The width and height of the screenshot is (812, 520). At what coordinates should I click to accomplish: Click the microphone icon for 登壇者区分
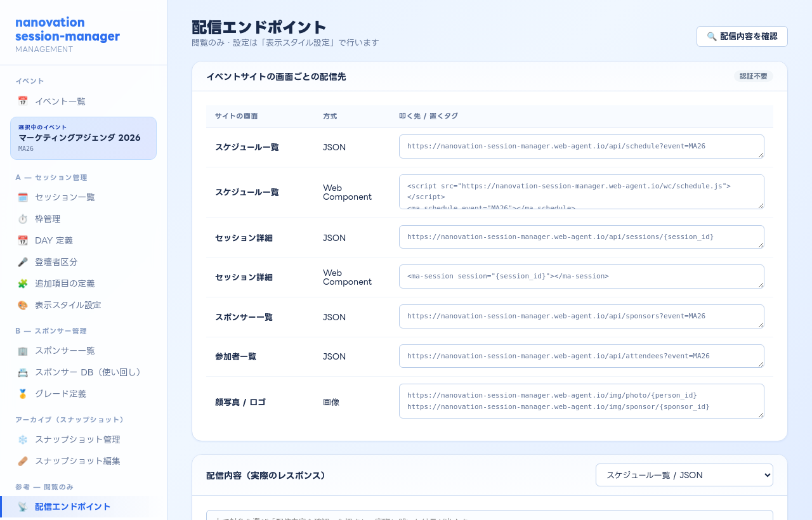23,262
